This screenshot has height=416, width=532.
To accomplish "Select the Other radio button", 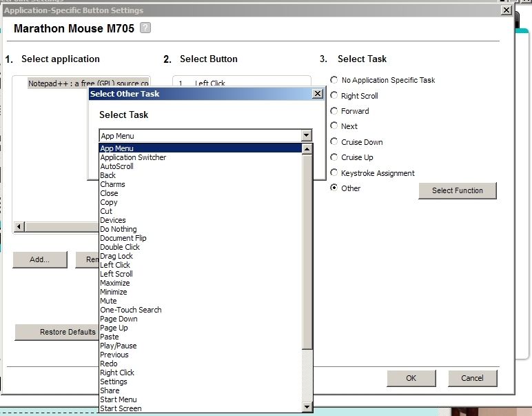I will tap(334, 188).
